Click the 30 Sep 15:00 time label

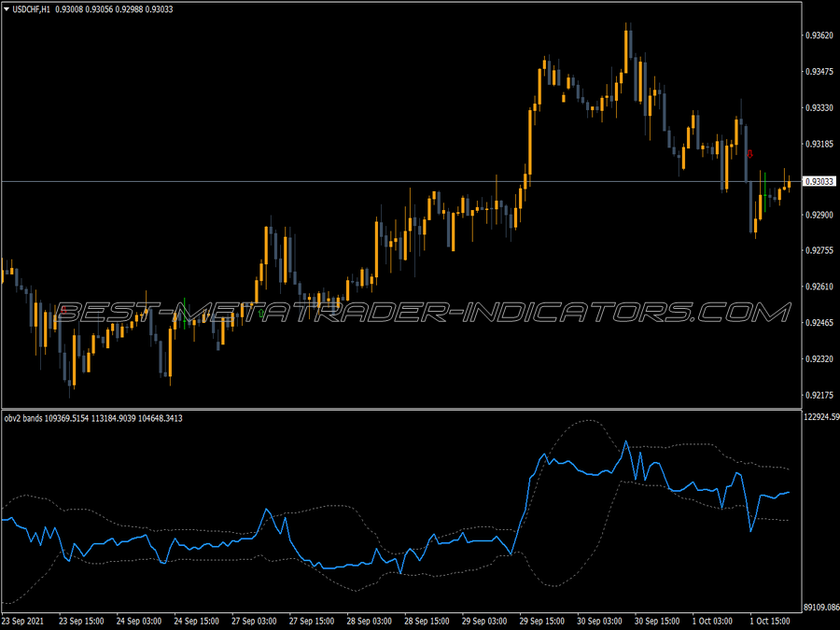click(657, 622)
